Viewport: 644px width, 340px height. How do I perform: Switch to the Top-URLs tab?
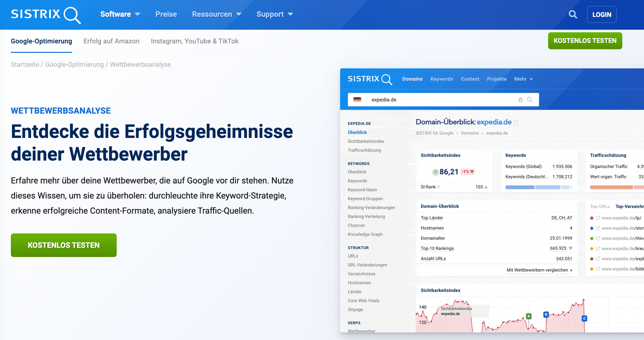click(600, 206)
